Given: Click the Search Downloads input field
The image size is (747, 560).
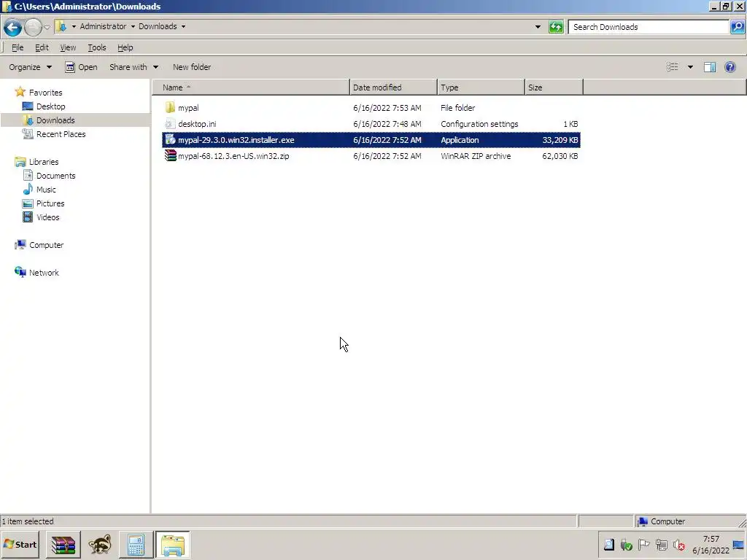Looking at the screenshot, I should (x=649, y=27).
